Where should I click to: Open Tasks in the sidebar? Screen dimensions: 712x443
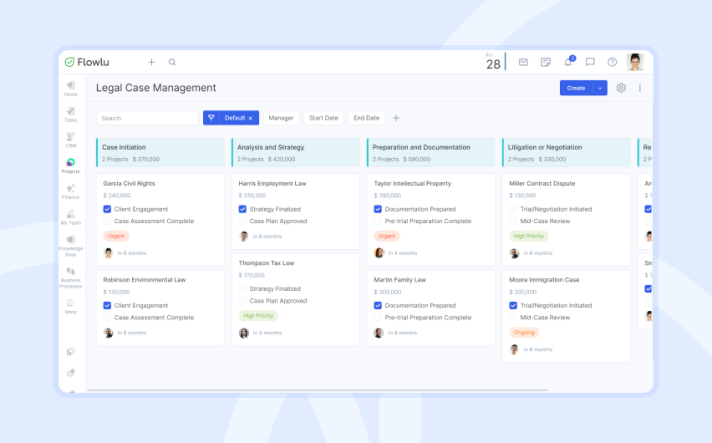(x=70, y=114)
